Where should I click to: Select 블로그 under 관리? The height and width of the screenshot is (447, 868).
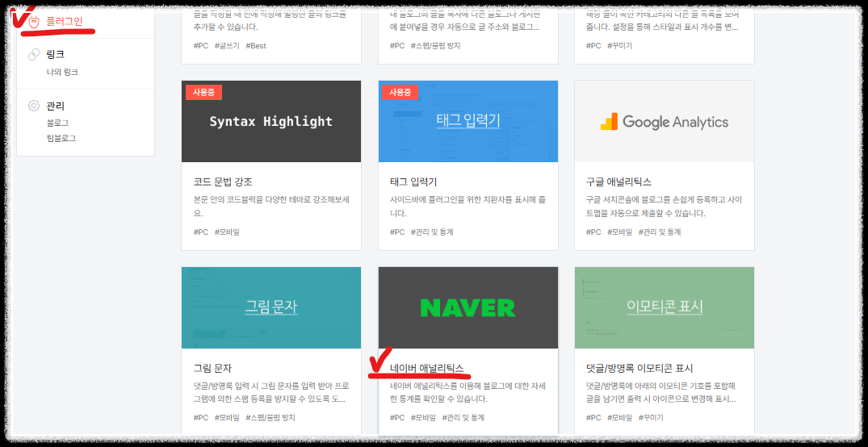57,123
